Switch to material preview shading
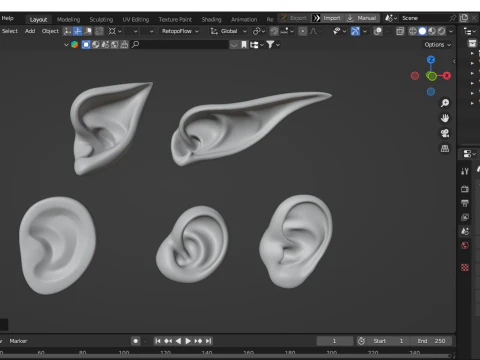The image size is (480, 360). pyautogui.click(x=432, y=31)
